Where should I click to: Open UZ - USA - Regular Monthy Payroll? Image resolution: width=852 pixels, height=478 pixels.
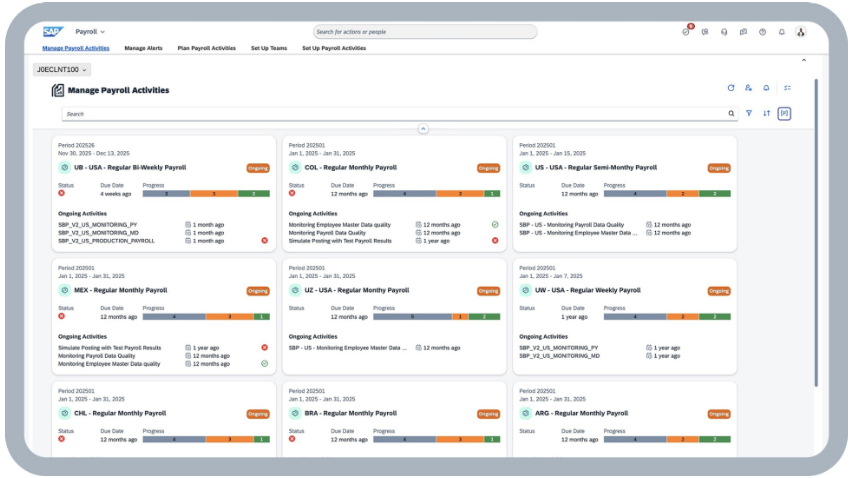pos(357,290)
